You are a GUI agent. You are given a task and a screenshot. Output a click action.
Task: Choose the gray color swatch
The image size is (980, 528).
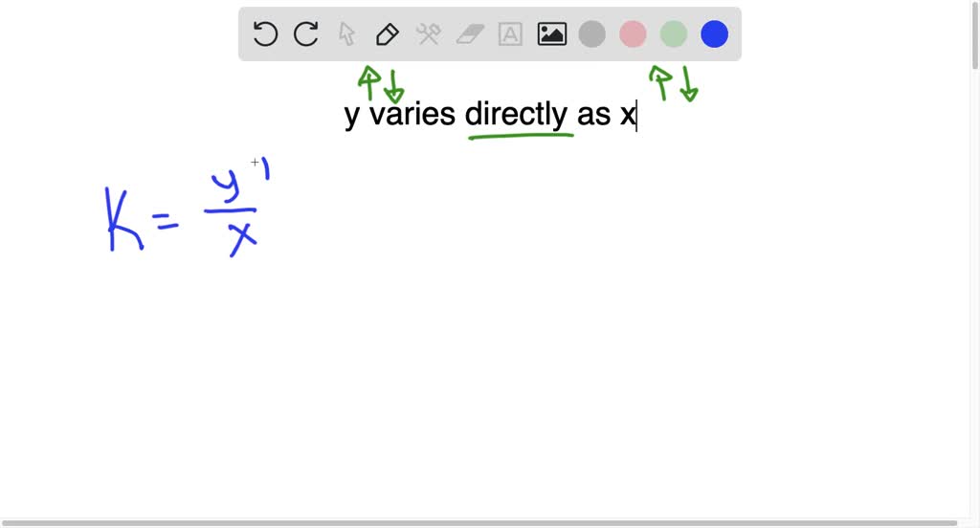click(591, 33)
